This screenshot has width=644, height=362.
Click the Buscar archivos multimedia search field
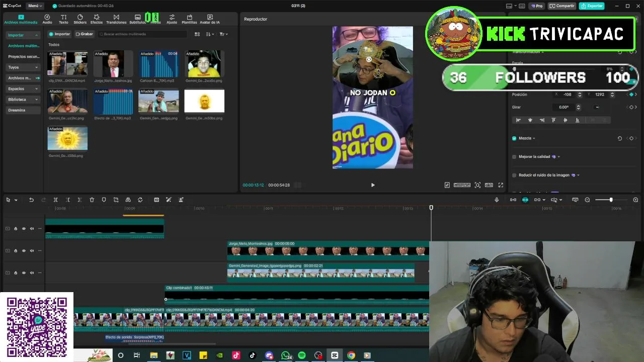(142, 34)
